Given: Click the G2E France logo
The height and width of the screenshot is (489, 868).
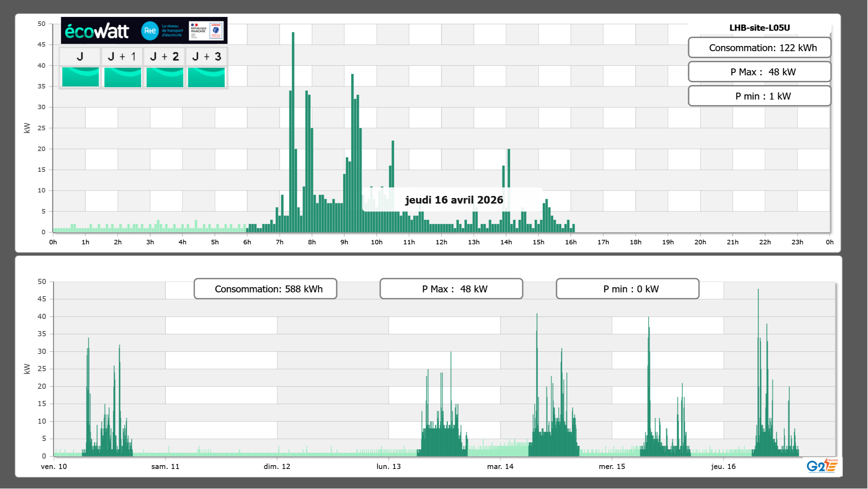Looking at the screenshot, I should [x=822, y=466].
